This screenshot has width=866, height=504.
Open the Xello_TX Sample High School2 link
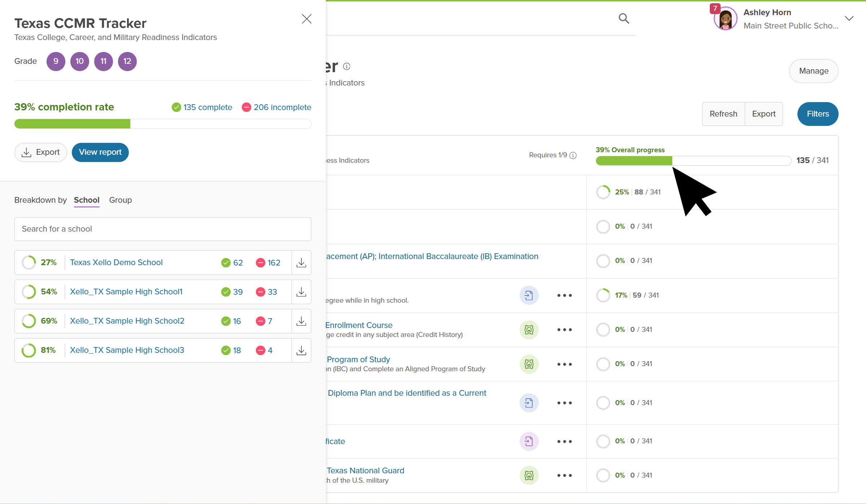pos(127,321)
